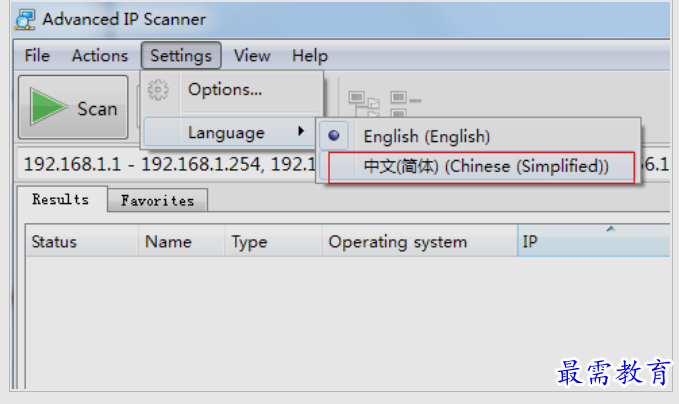Click the sort arrow on IP column

tap(611, 229)
